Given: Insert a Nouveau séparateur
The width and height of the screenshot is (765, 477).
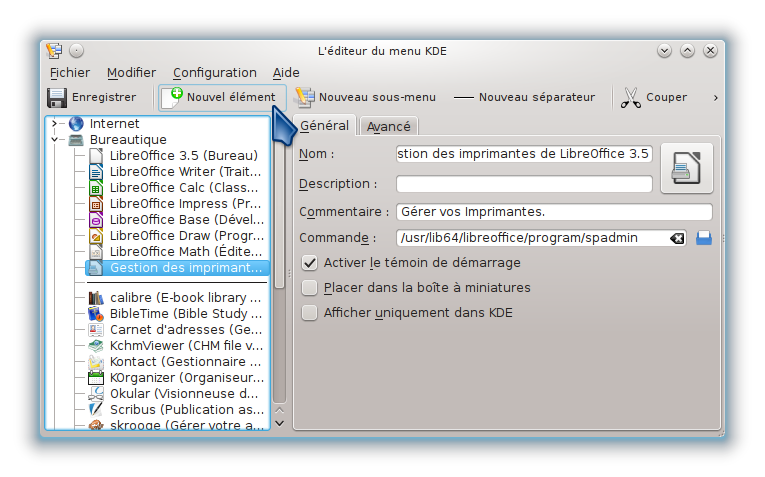Looking at the screenshot, I should tap(524, 98).
